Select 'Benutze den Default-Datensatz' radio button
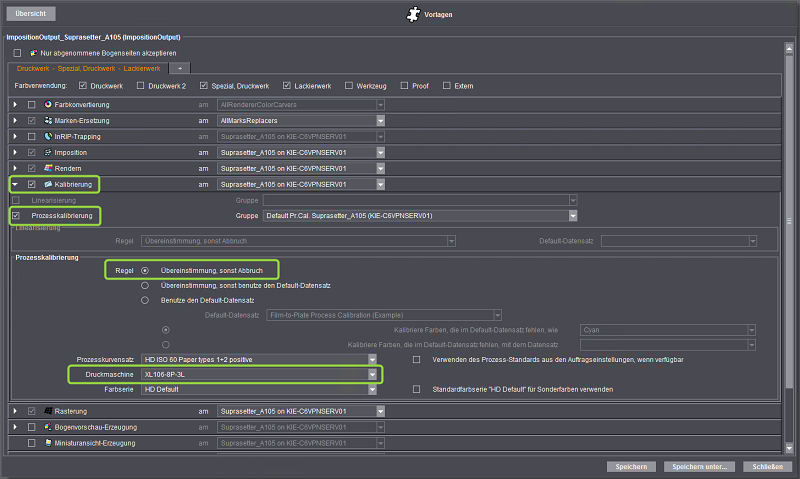 point(144,299)
